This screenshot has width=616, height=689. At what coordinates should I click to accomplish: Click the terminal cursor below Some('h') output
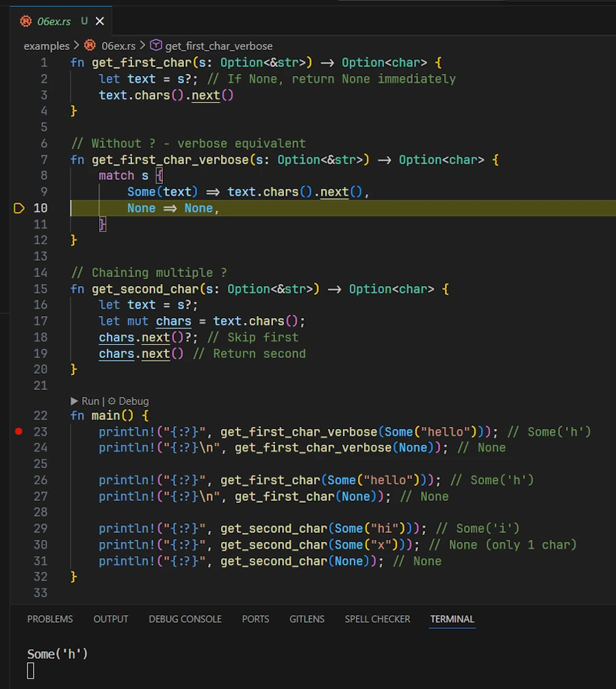click(x=31, y=671)
